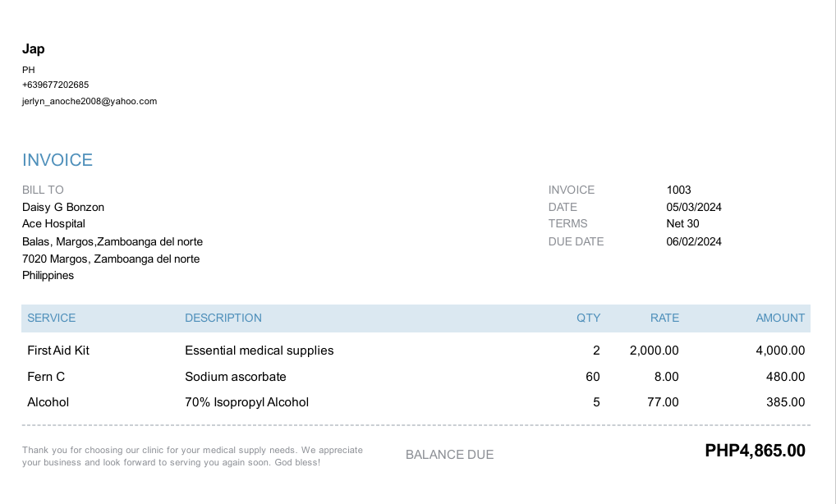
Task: Click the Net 30 terms value
Action: pyautogui.click(x=682, y=223)
